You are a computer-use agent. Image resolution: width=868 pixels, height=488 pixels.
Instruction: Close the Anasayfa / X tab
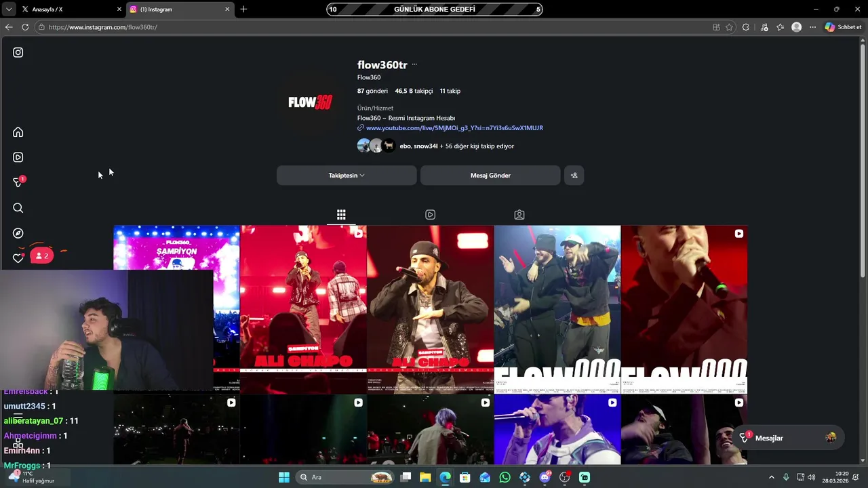point(119,9)
